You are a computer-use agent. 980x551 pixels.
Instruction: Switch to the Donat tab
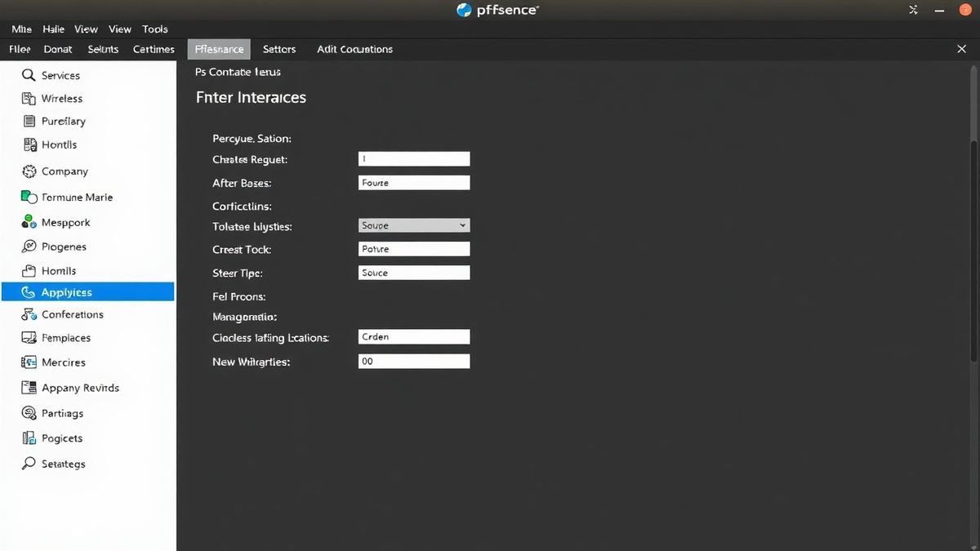[58, 49]
